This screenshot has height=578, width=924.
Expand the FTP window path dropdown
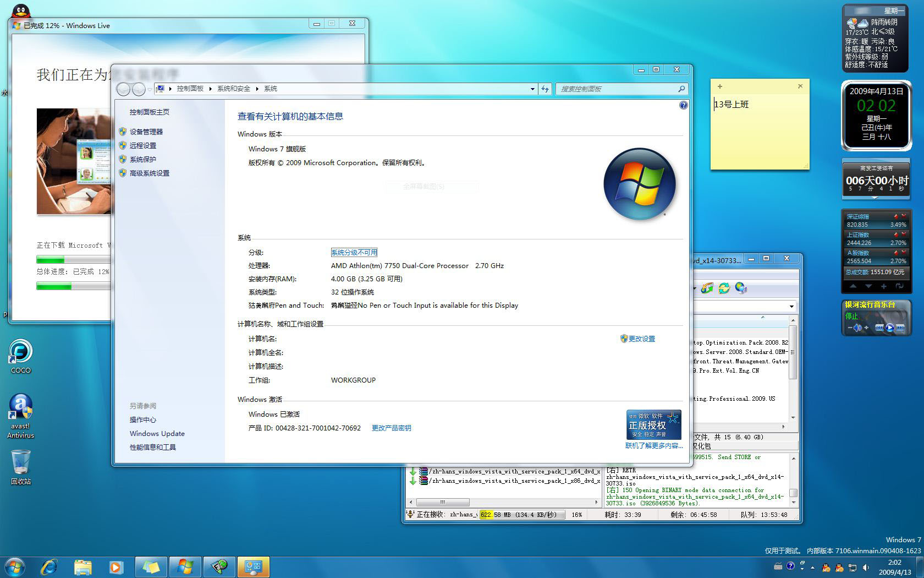point(791,306)
